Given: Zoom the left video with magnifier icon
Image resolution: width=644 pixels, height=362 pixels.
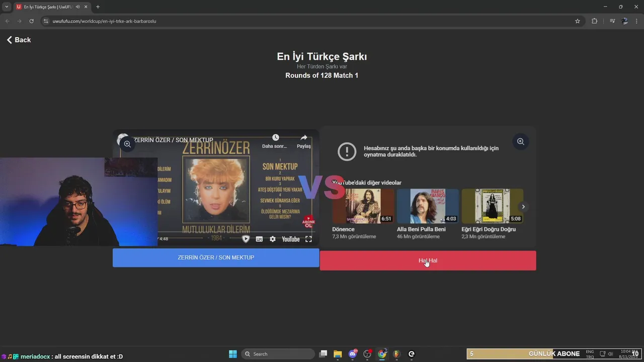Looking at the screenshot, I should [127, 144].
